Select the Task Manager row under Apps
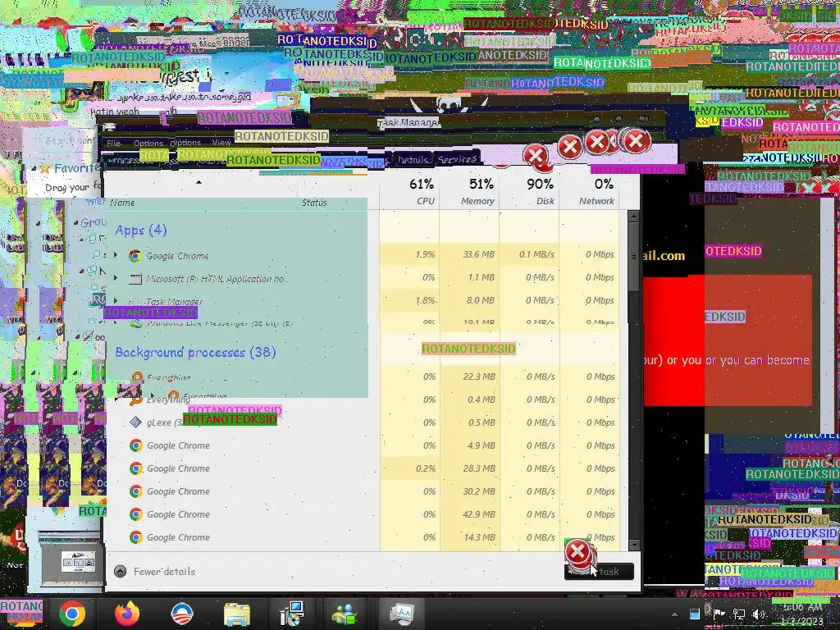Screen dimensions: 840x630 pyautogui.click(x=363, y=300)
